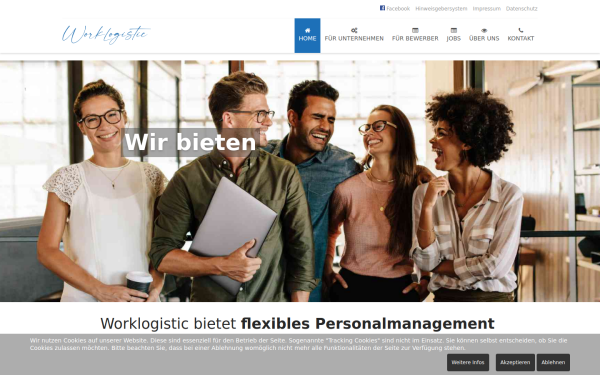
Task: Click the eye icon above Über uns
Action: click(x=484, y=30)
